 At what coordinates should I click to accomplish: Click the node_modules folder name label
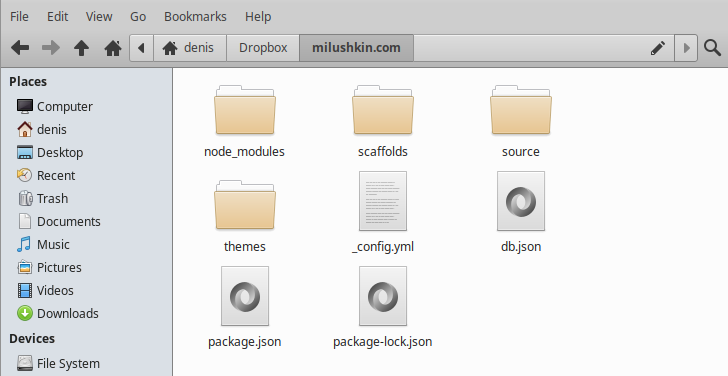coord(244,152)
